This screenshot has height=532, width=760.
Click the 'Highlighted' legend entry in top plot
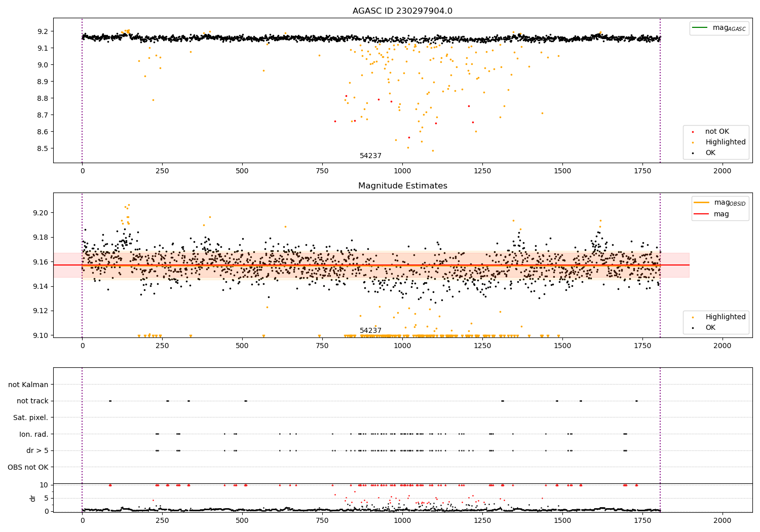725,142
